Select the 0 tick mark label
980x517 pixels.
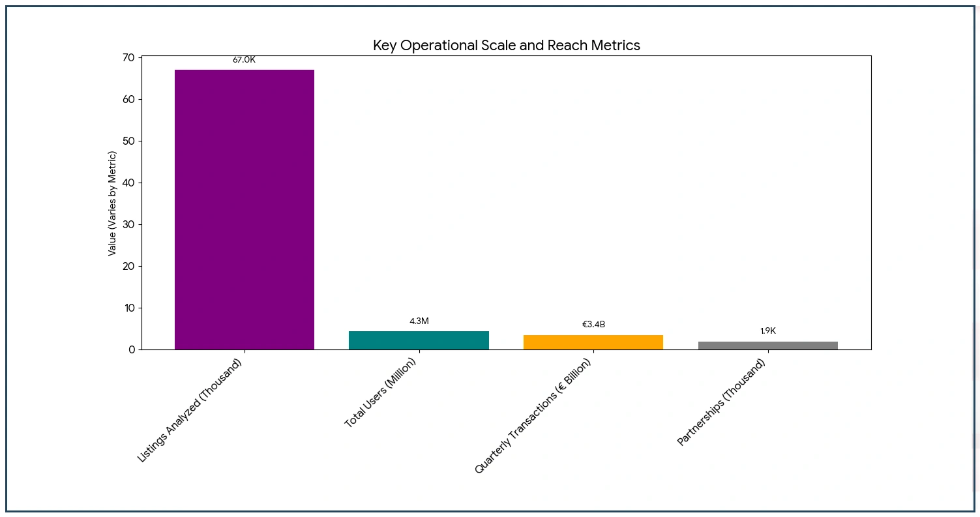[x=132, y=350]
